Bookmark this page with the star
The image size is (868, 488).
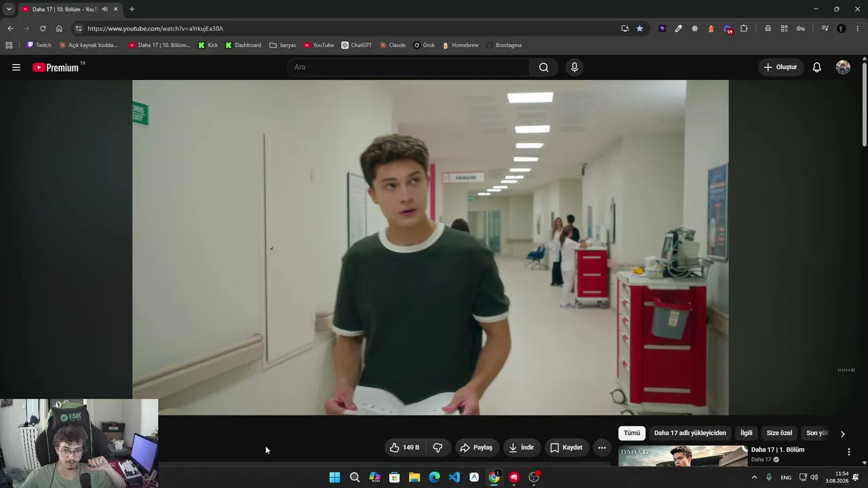639,28
